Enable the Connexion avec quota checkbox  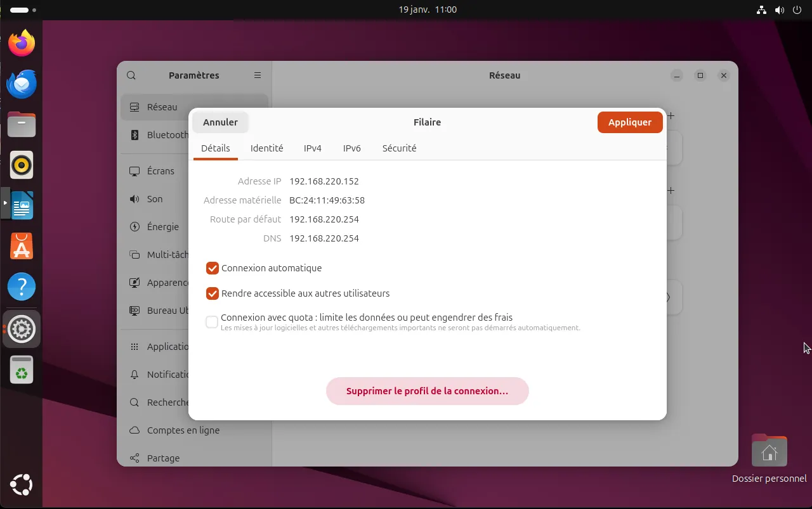click(x=212, y=322)
